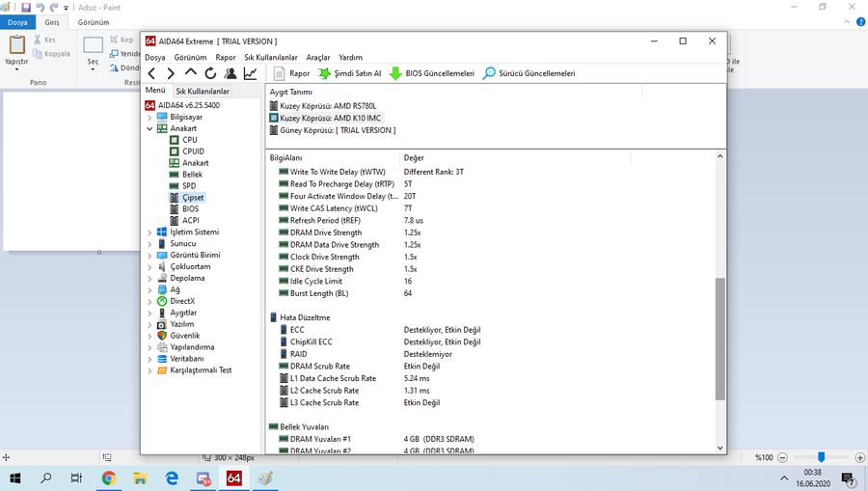Expand the İşletim Sistemi node
Image resolution: width=868 pixels, height=491 pixels.
(x=149, y=232)
